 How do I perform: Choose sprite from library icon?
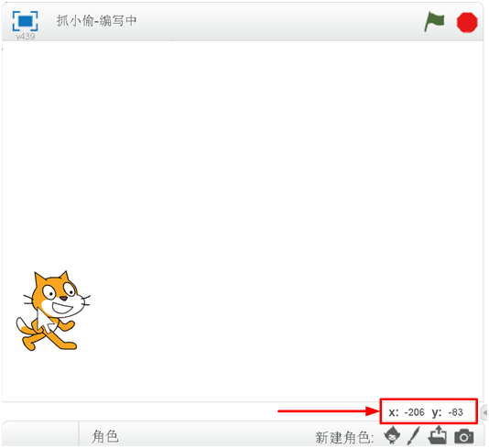(x=392, y=435)
